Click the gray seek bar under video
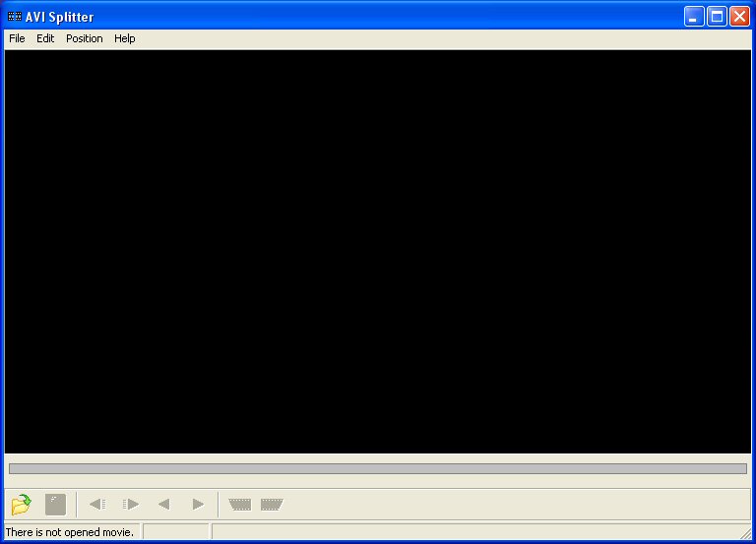 378,469
